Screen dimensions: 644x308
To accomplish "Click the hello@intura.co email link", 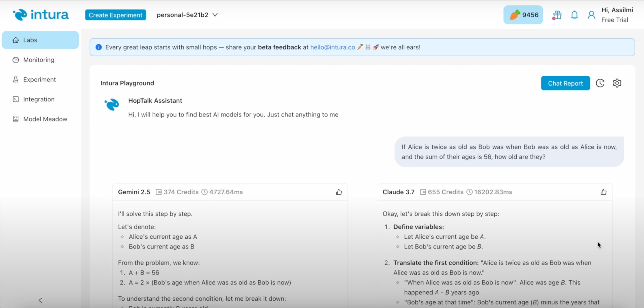I will tap(333, 47).
